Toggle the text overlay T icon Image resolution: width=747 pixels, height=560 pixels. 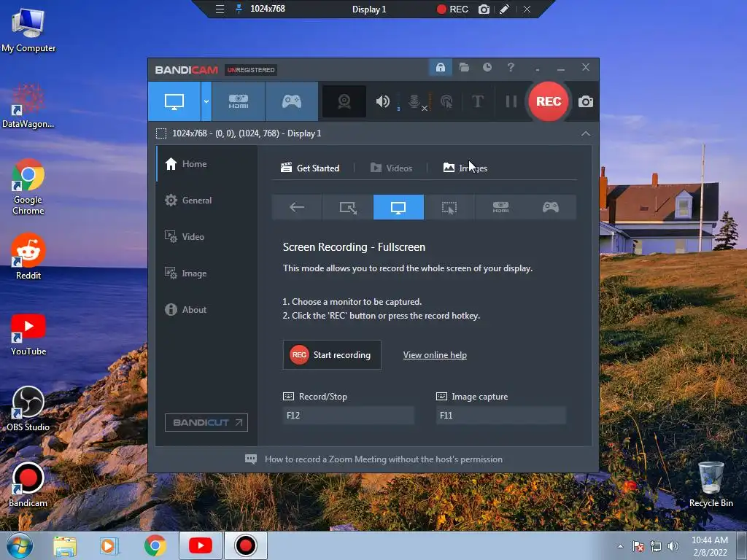click(477, 101)
